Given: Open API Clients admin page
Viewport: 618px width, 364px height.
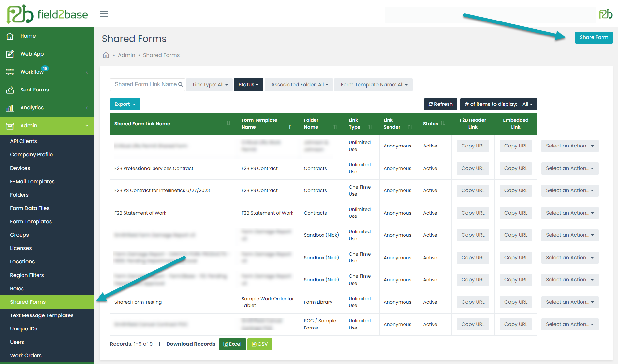Looking at the screenshot, I should click(x=23, y=141).
